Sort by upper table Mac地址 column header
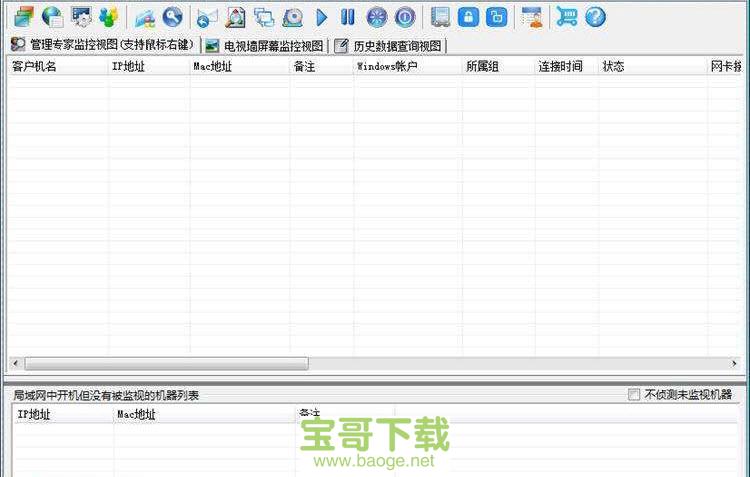This screenshot has width=750, height=477. 240,67
